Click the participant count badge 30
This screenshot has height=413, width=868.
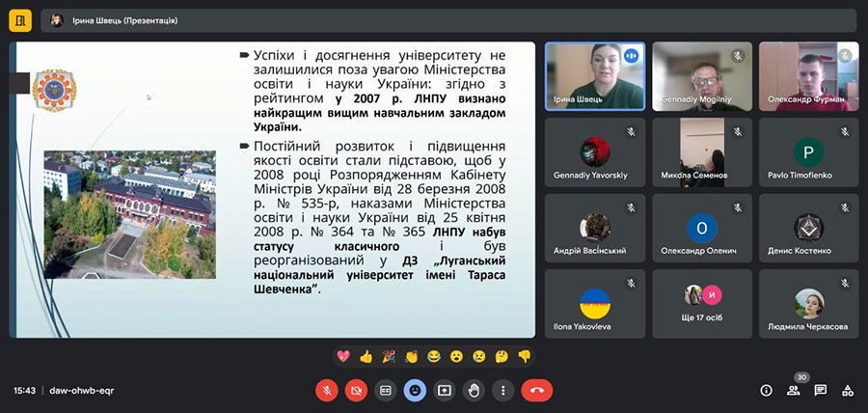click(x=801, y=377)
